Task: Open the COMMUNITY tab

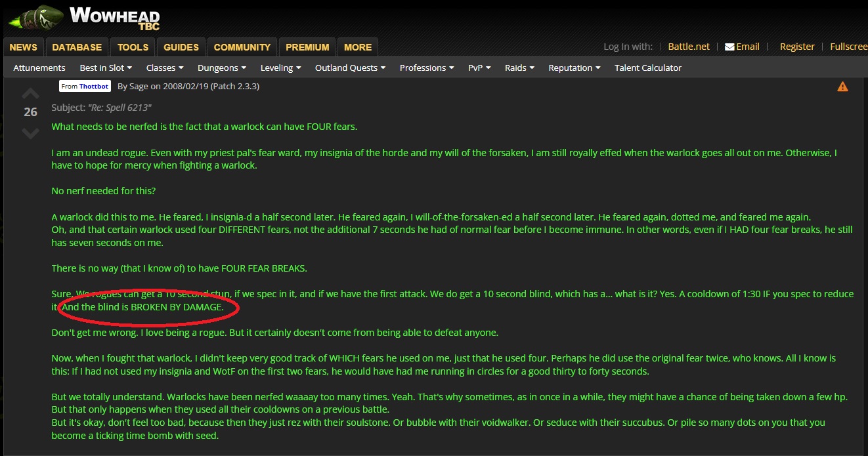Action: click(x=242, y=47)
